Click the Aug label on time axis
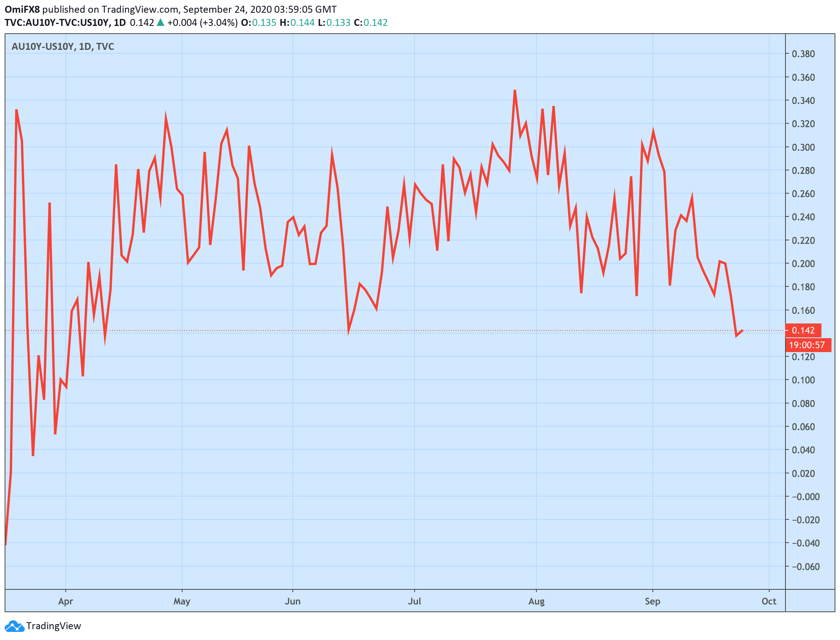This screenshot has height=640, width=840. [536, 601]
